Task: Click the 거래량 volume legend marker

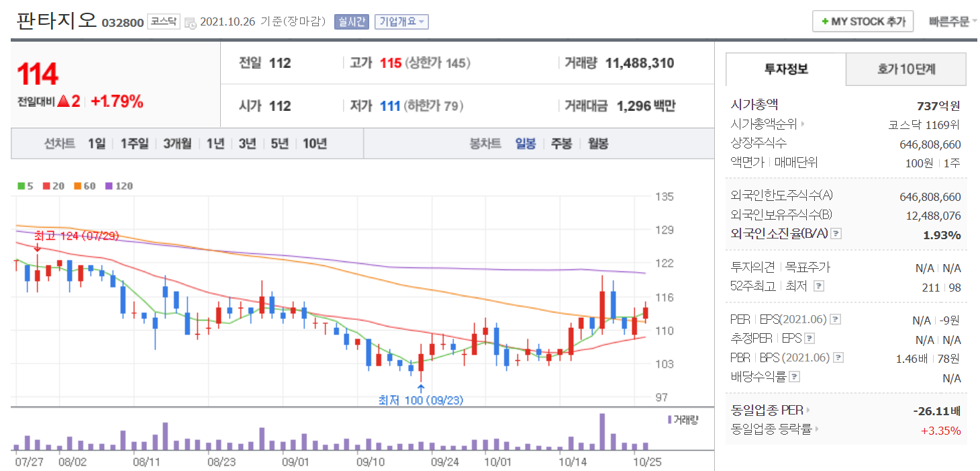Action: (x=669, y=420)
